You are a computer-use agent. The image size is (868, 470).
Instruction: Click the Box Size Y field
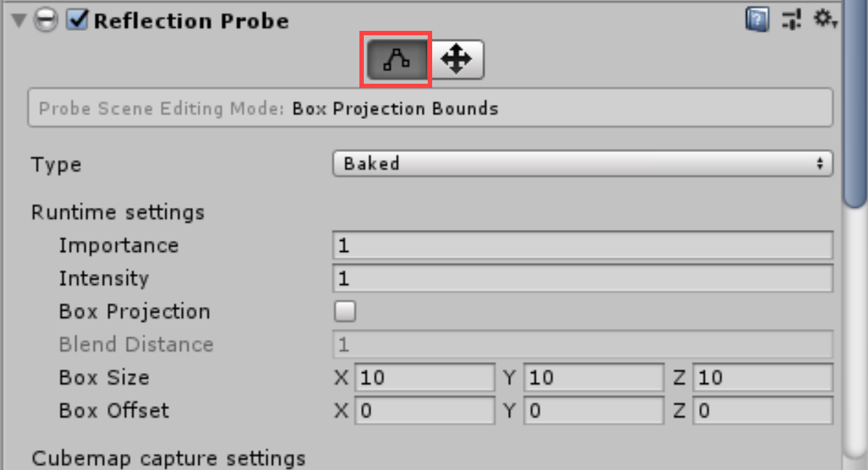click(x=593, y=377)
